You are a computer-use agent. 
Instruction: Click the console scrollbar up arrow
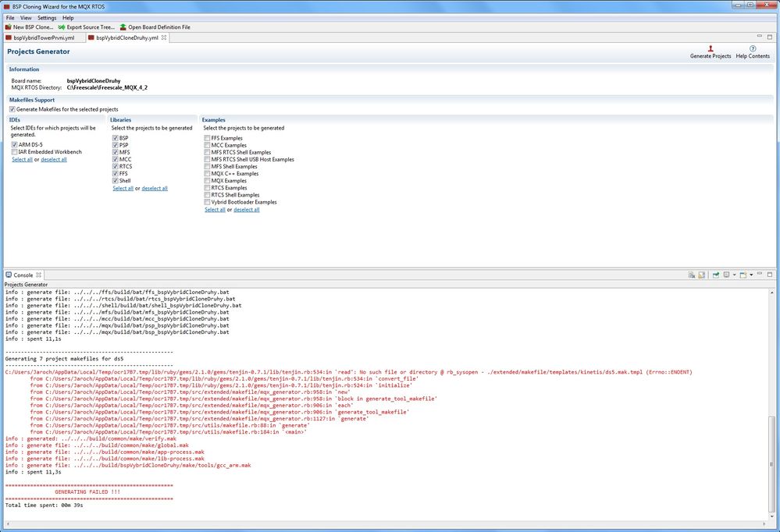point(771,293)
